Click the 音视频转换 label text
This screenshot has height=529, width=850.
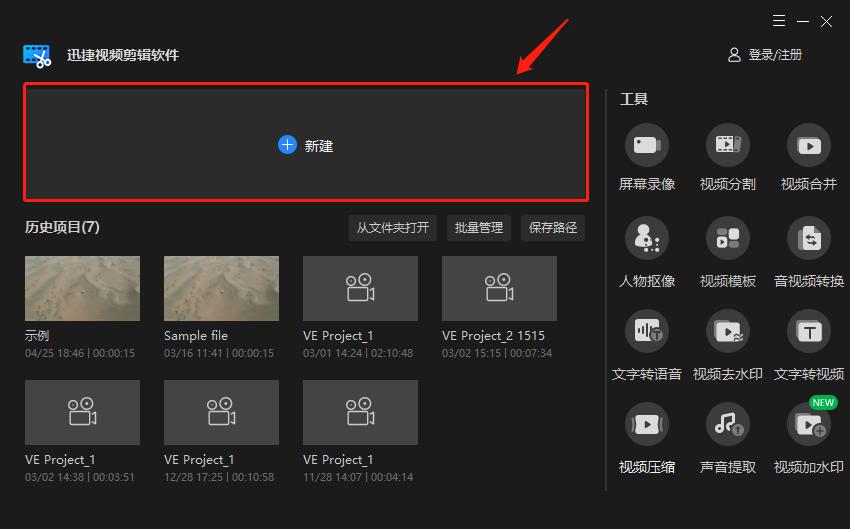pos(809,281)
